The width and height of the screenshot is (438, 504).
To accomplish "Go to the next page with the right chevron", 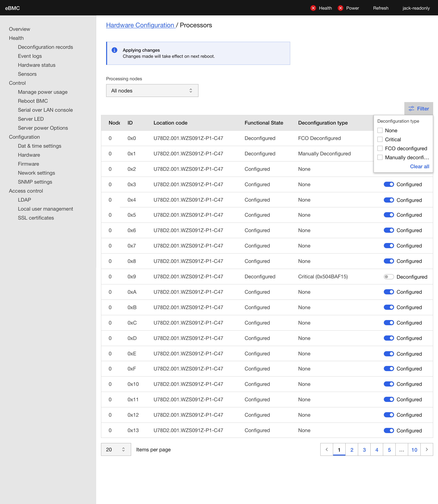I will 427,449.
